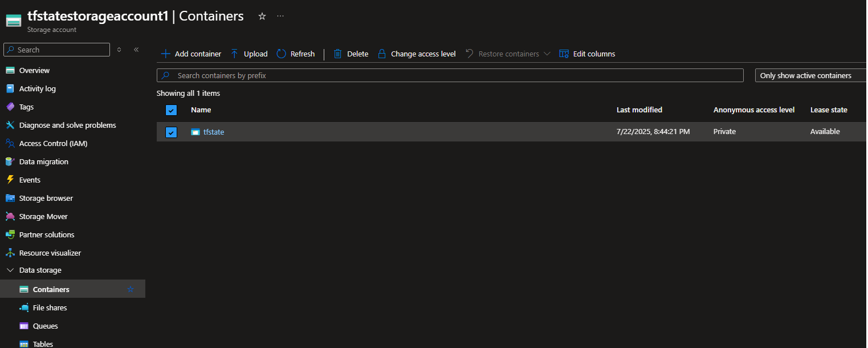Open Access Control (IAM) page
This screenshot has height=348, width=868.
click(54, 144)
